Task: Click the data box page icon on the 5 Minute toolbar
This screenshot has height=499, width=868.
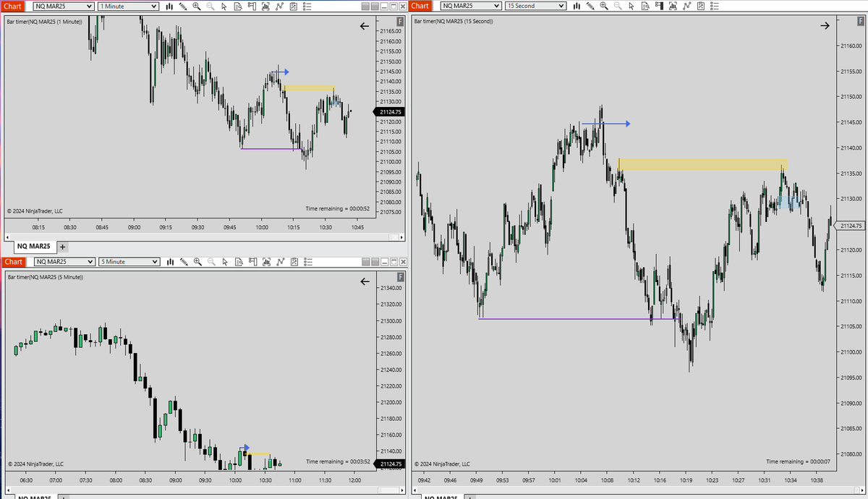Action: (238, 262)
